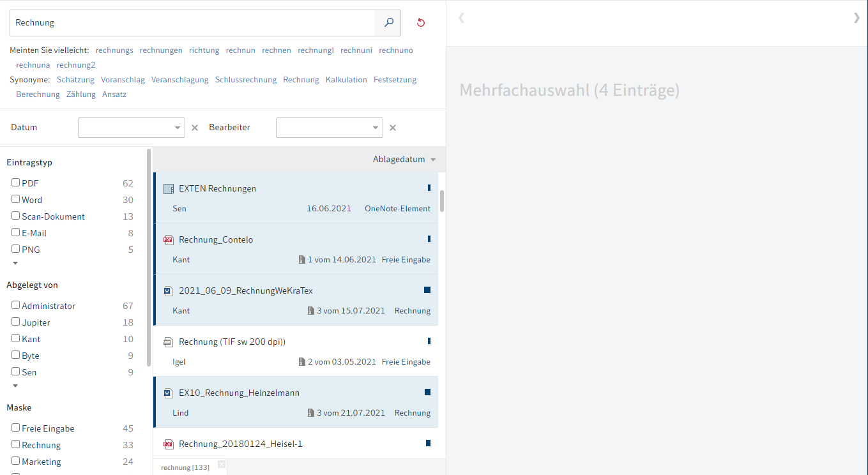Check Marketing mask filter
This screenshot has width=868, height=475.
coord(16,461)
